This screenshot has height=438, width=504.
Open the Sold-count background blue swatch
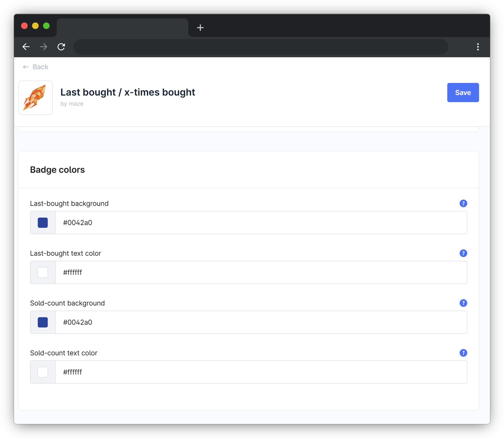tap(43, 322)
